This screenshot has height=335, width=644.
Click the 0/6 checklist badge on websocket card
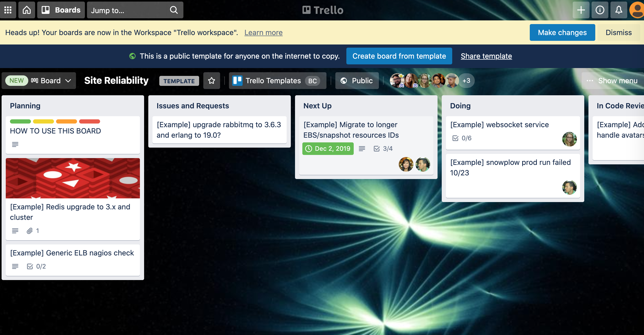462,138
